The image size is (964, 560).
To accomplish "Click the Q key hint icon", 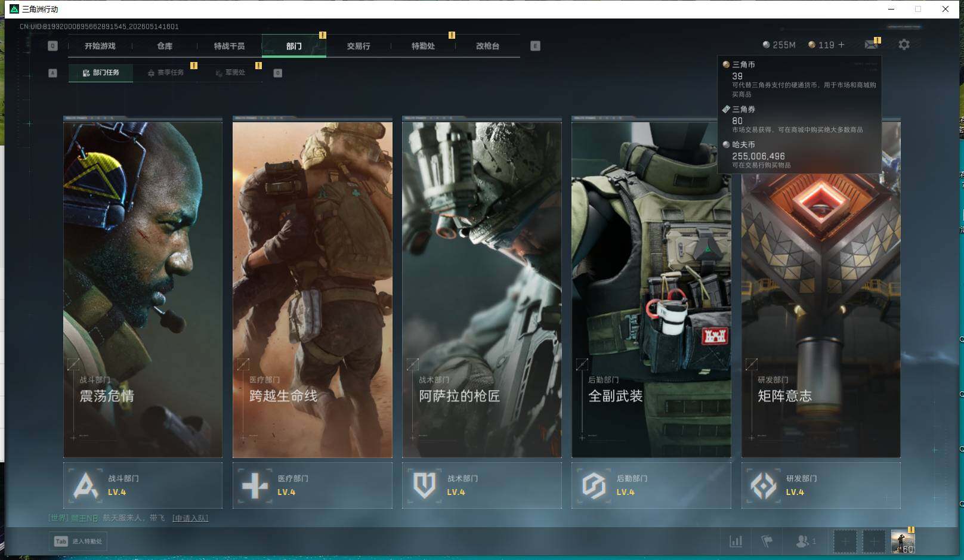I will click(52, 46).
